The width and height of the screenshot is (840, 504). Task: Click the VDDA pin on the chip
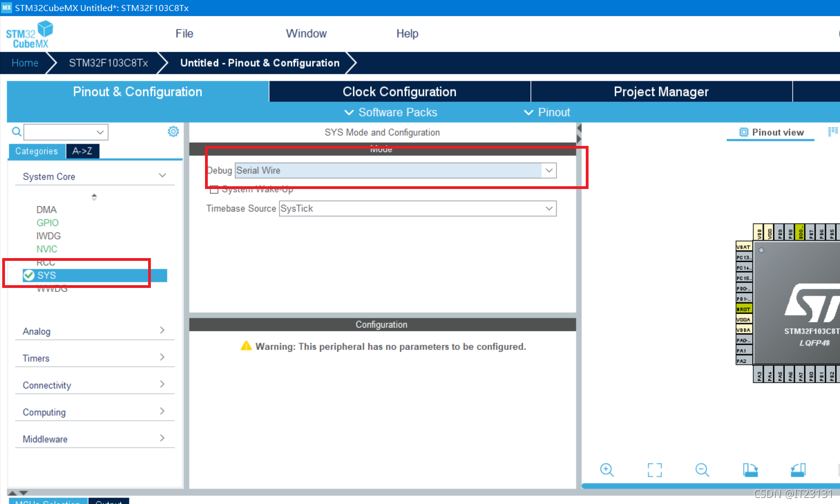744,330
